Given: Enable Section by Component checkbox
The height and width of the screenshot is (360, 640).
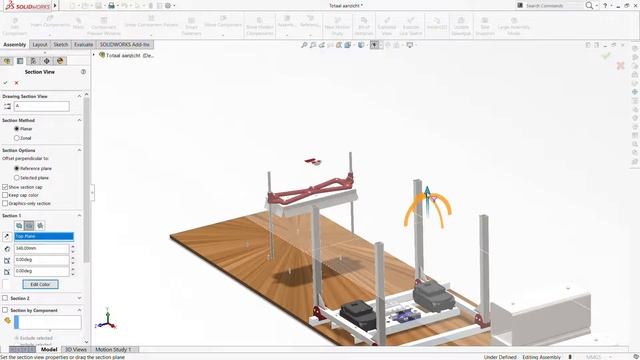Looking at the screenshot, I should (5, 310).
